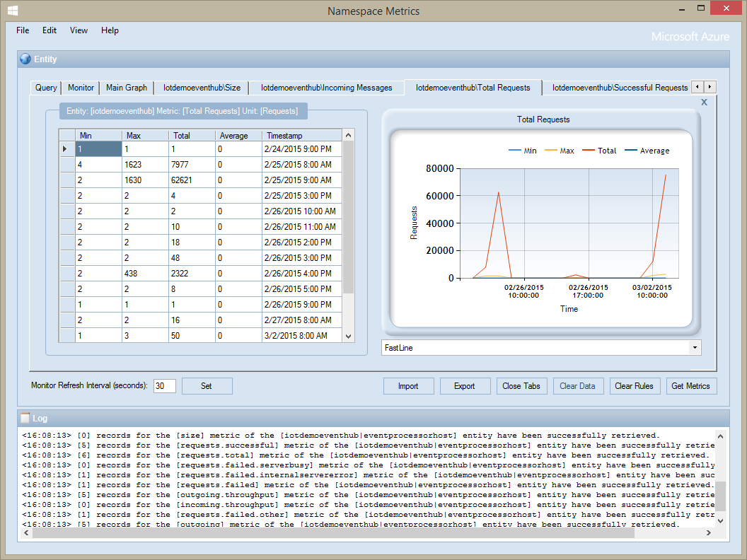Screen dimensions: 747x560
Task: Click the metrics table vertical scrollbar thumb
Action: coord(348,217)
